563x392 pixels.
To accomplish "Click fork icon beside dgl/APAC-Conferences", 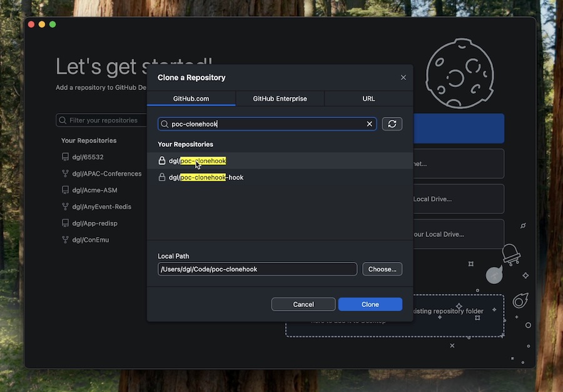I will pyautogui.click(x=65, y=173).
